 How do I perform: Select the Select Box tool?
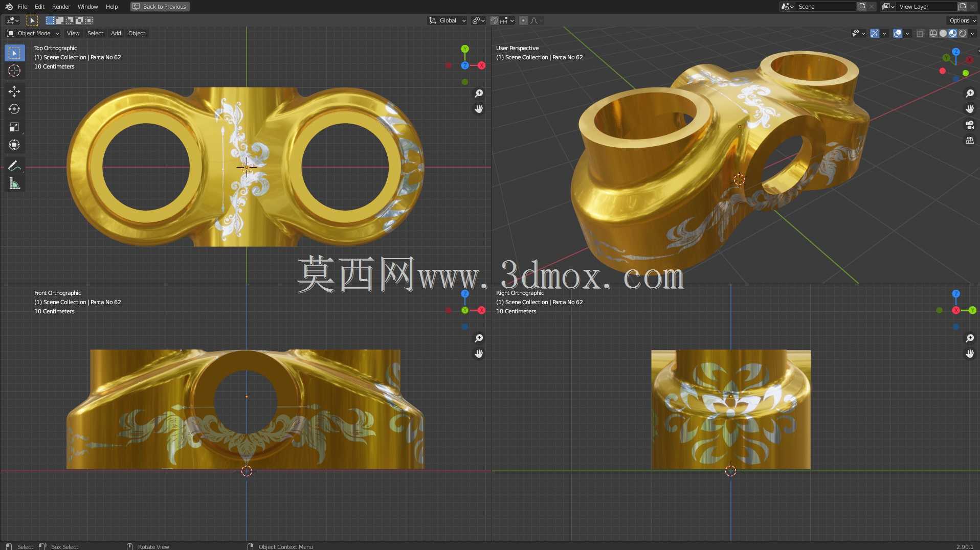[x=14, y=53]
